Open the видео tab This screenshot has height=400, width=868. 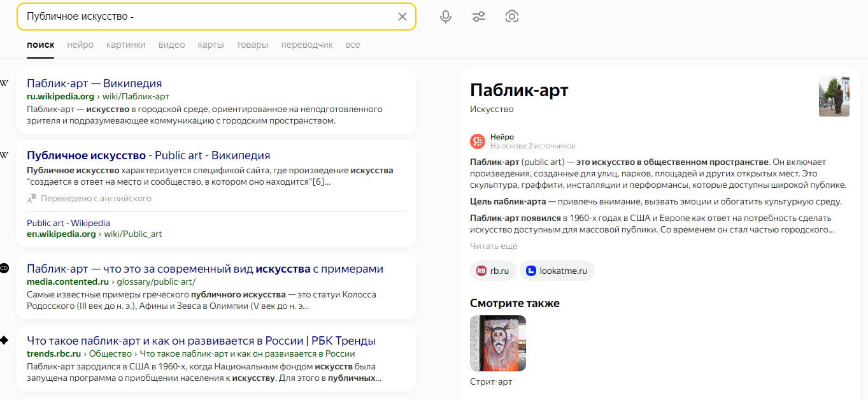(x=171, y=45)
